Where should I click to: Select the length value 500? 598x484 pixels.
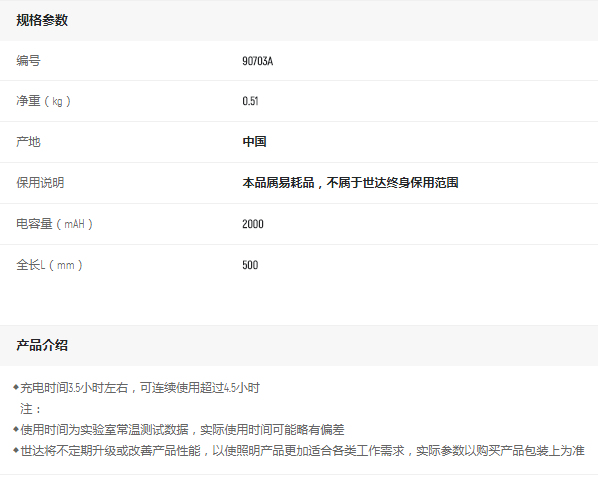pyautogui.click(x=250, y=265)
